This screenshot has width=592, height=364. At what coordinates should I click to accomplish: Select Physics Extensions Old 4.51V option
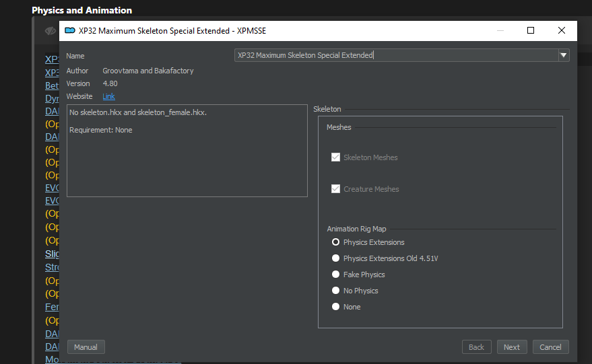[335, 258]
